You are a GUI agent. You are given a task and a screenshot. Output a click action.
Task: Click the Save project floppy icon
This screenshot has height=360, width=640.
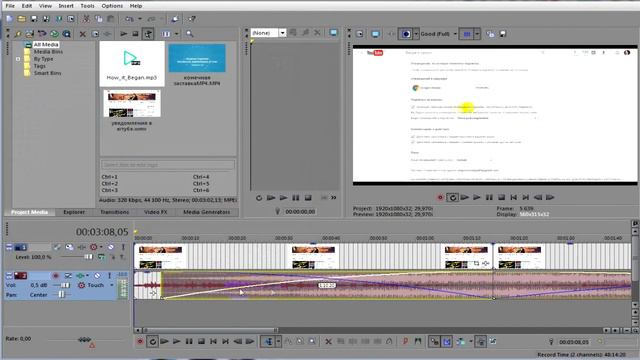[33, 19]
